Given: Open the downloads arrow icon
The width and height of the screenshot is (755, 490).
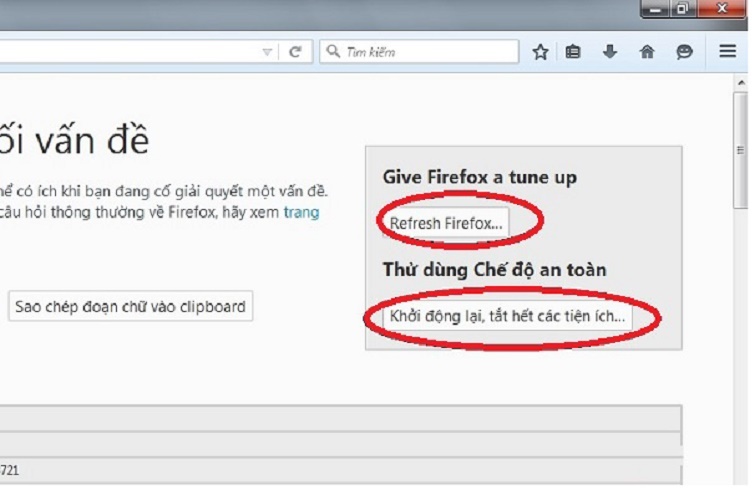Looking at the screenshot, I should point(609,52).
